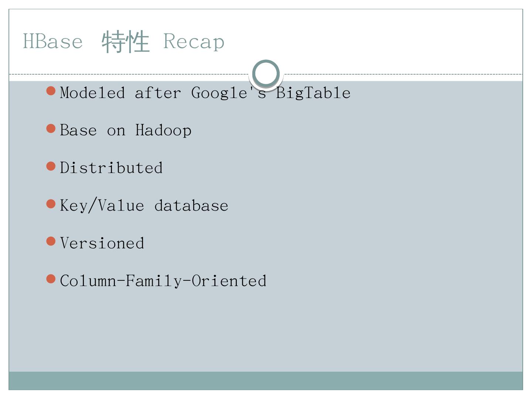Click the bullet dot next to Base on Hadoop
This screenshot has height=399, width=532.
pyautogui.click(x=51, y=129)
